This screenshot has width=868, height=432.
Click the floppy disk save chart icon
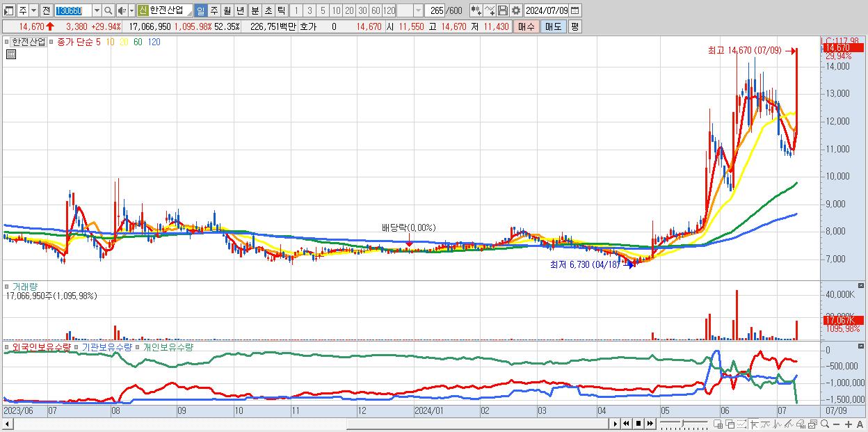(503, 10)
